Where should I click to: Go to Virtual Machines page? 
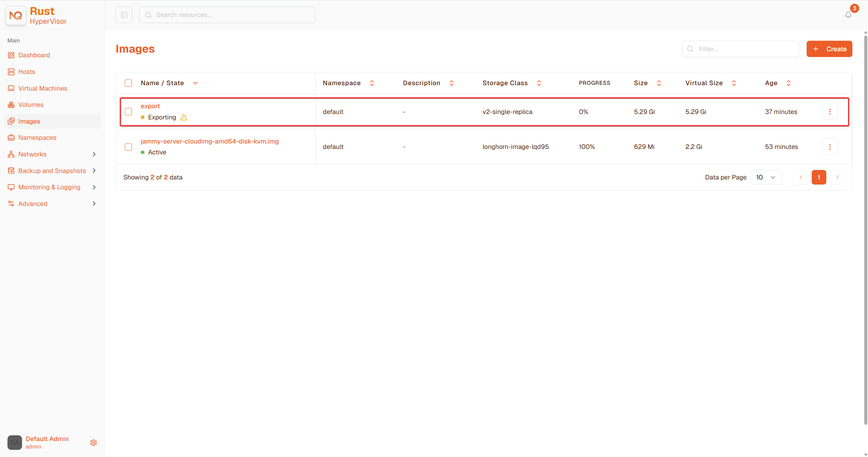coord(52,88)
